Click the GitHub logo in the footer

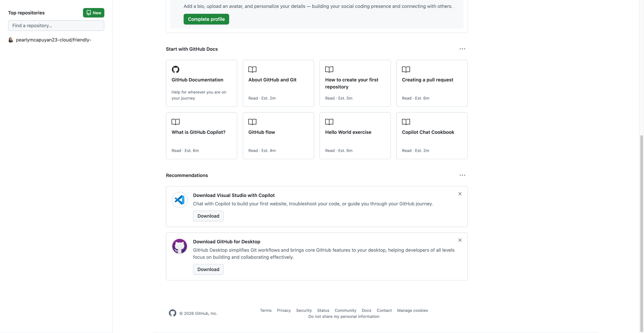pos(173,313)
